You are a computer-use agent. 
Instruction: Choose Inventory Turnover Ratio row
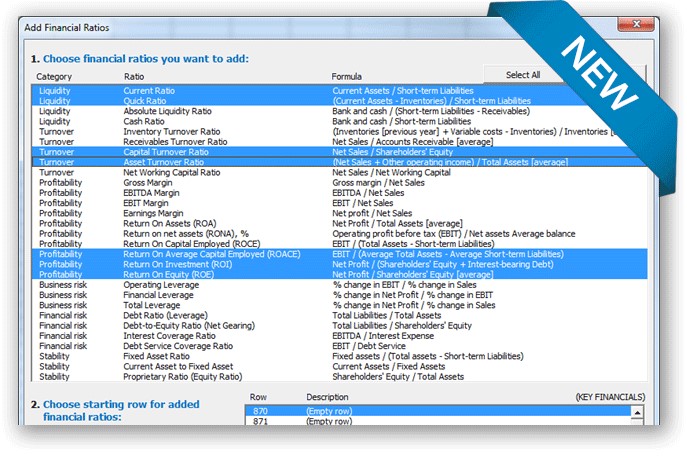tap(169, 131)
